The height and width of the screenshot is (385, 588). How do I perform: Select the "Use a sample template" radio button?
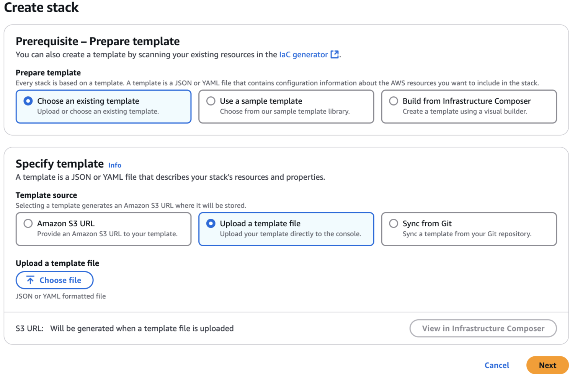pos(211,101)
